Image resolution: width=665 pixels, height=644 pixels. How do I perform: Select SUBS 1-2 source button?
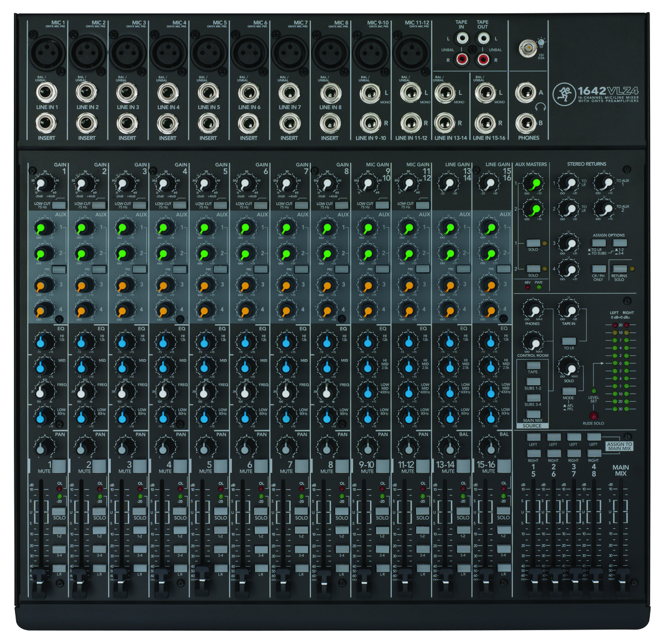(x=532, y=382)
